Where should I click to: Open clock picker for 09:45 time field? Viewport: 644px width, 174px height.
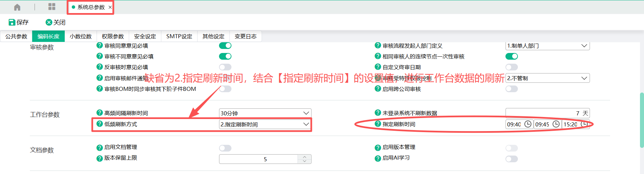[556, 124]
